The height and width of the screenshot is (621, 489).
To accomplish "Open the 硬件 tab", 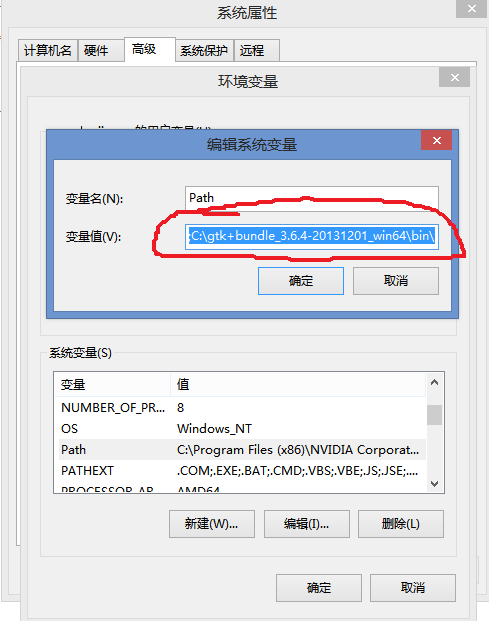I will tap(96, 50).
